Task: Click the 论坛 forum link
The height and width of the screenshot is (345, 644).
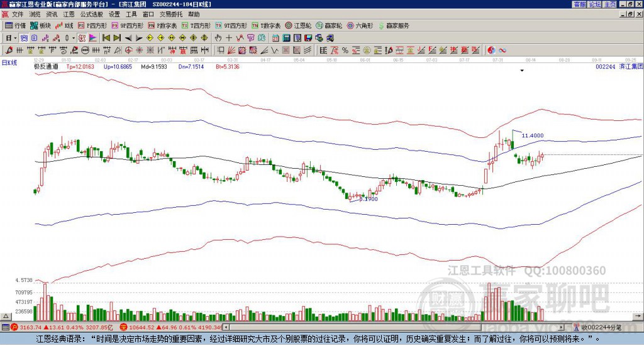Action: (595, 4)
